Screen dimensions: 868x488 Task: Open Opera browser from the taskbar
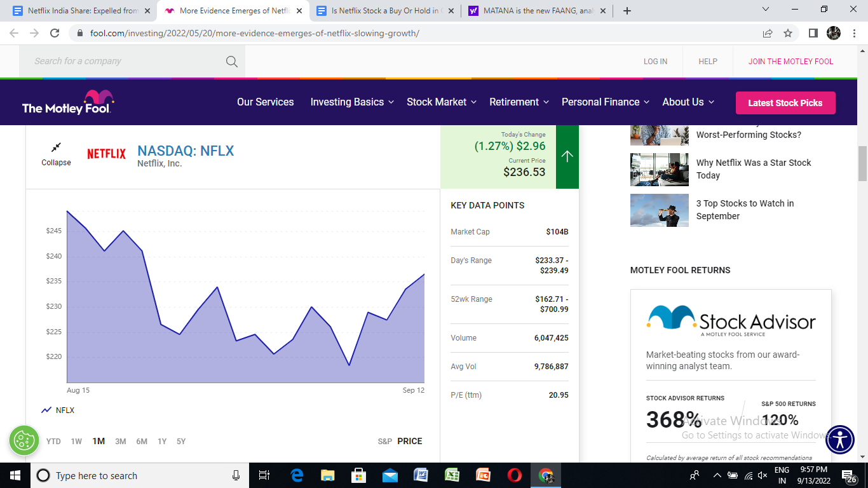515,475
